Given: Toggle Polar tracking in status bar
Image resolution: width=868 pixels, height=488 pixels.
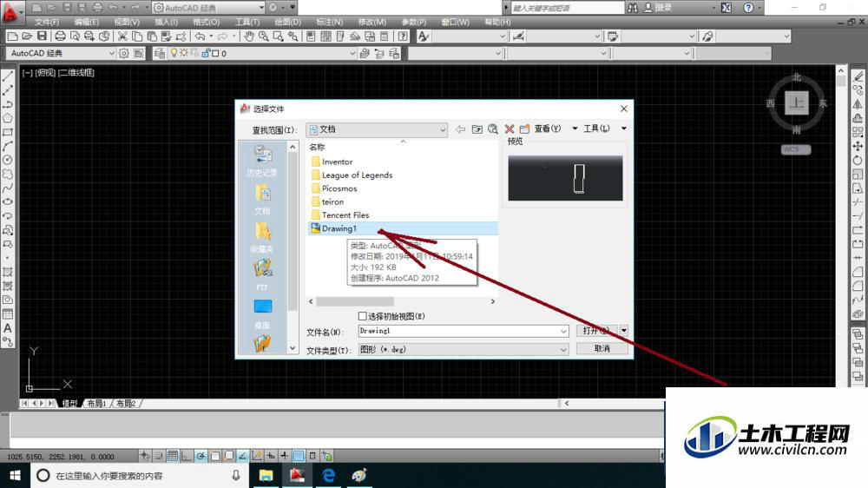Looking at the screenshot, I should click(x=201, y=456).
